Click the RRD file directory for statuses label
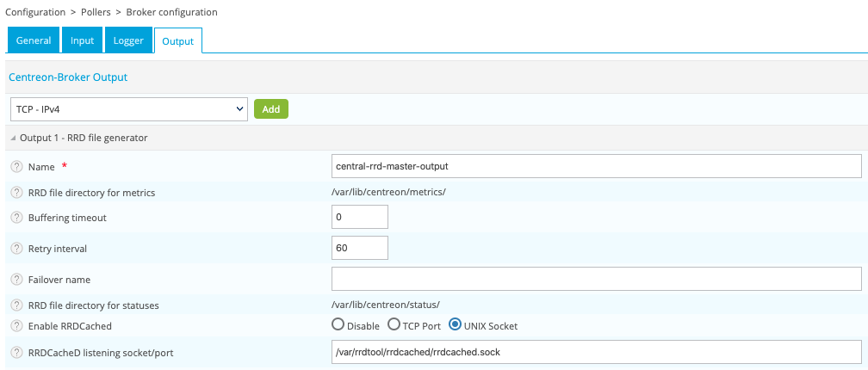Viewport: 868px width, 370px height. (x=94, y=305)
